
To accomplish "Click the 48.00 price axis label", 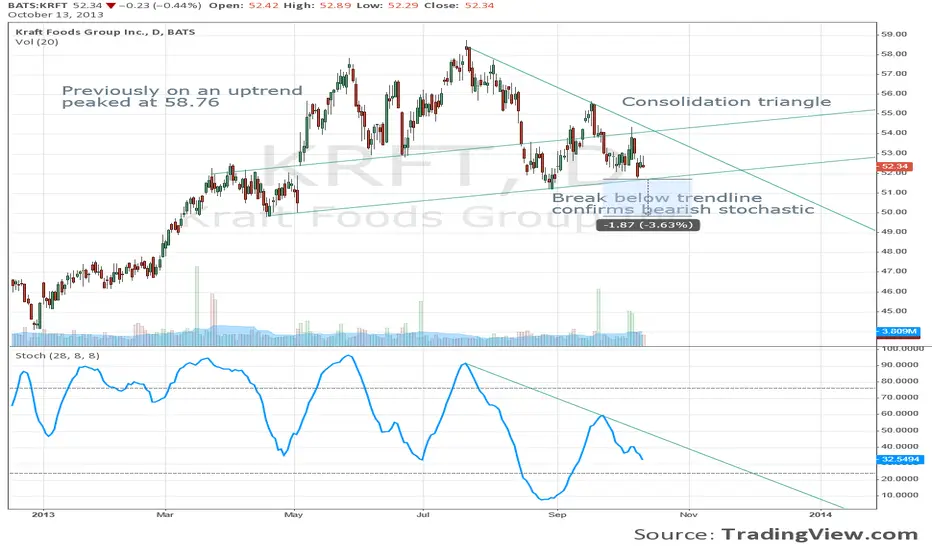I will click(x=894, y=251).
